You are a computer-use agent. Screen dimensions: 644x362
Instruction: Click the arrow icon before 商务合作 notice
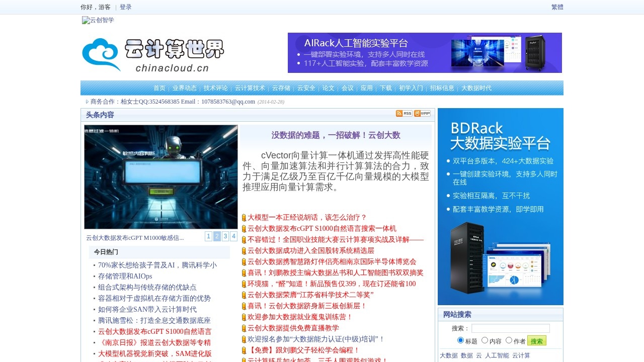point(87,101)
